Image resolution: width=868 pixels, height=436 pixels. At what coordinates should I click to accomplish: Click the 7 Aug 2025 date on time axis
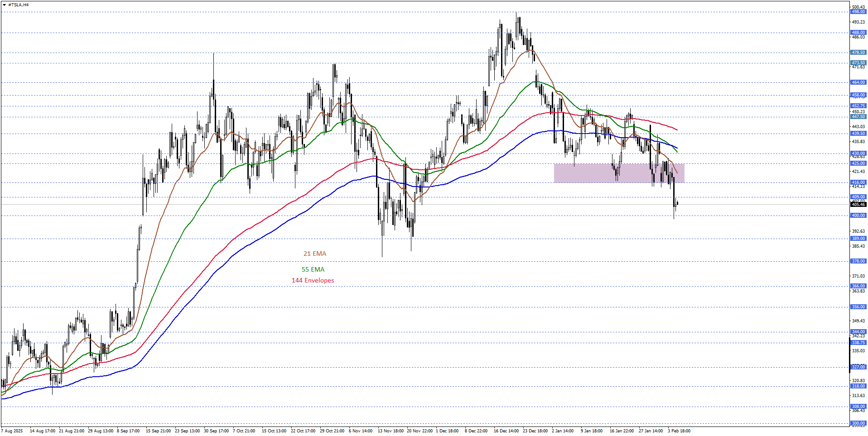point(12,431)
